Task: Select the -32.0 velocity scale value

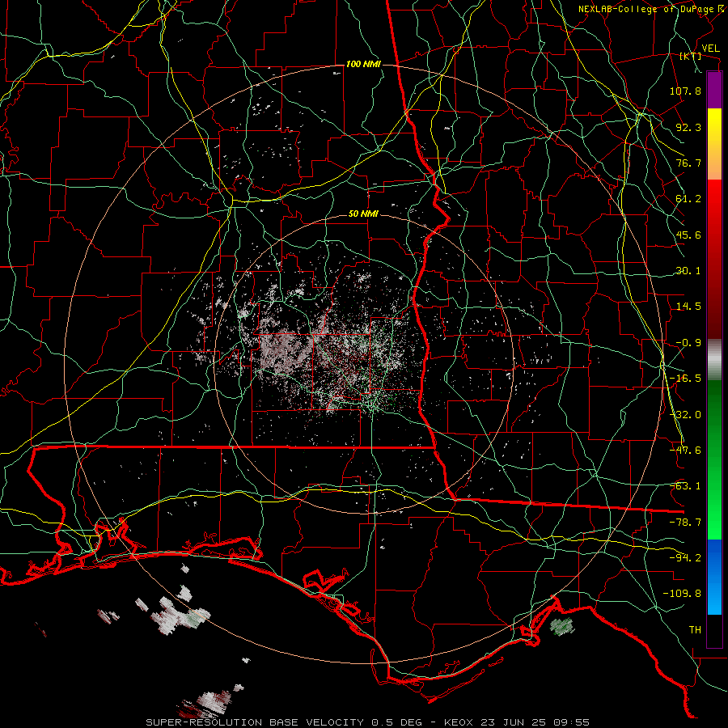Action: [685, 415]
